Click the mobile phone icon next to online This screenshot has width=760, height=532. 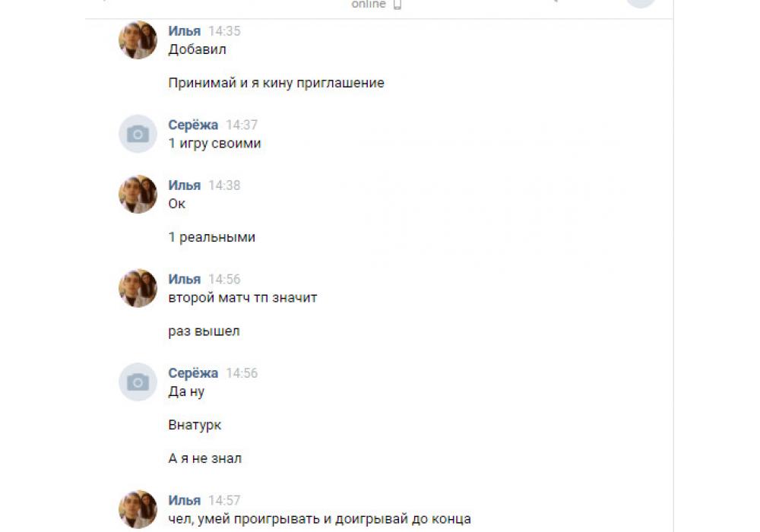click(397, 5)
